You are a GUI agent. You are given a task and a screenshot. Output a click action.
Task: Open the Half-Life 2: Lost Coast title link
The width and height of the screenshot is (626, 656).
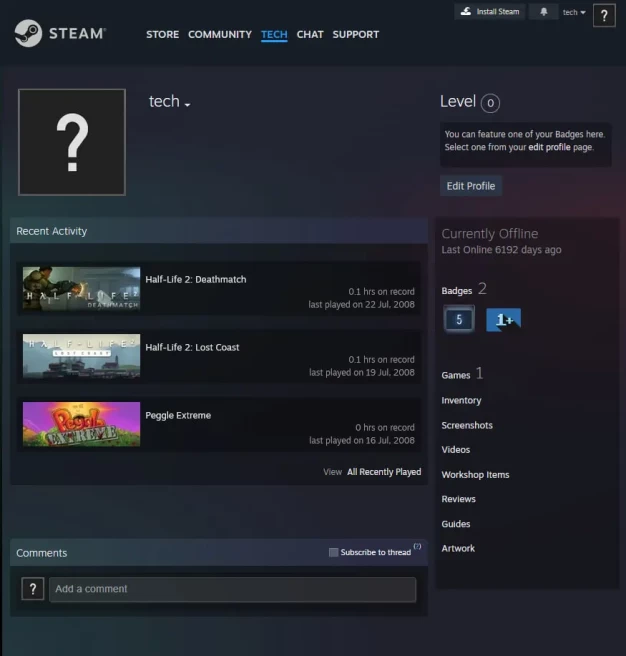192,347
